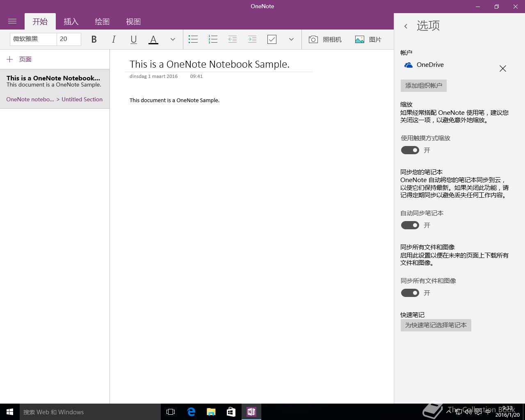Viewport: 525px width, 420px height.
Task: Open camera to insert photo
Action: click(x=325, y=39)
